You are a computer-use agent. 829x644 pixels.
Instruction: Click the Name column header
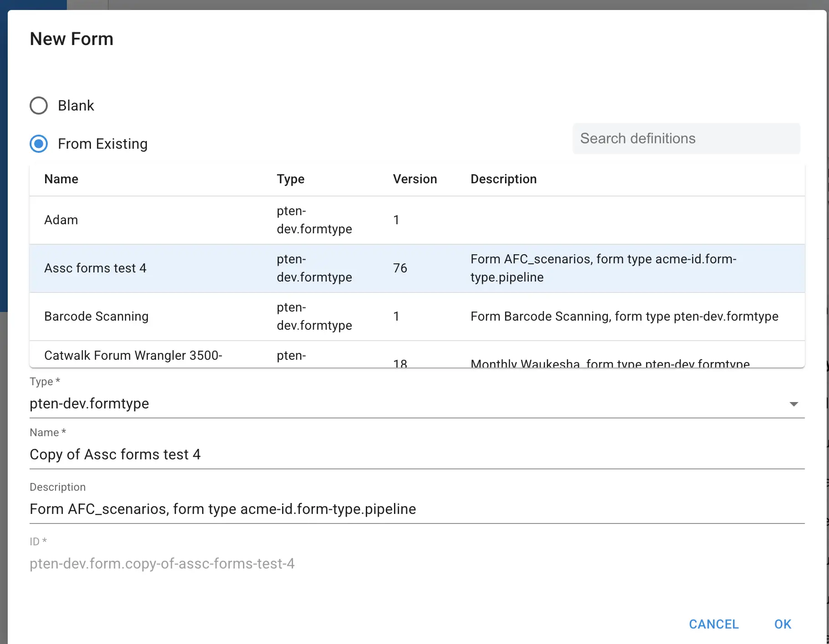(61, 179)
